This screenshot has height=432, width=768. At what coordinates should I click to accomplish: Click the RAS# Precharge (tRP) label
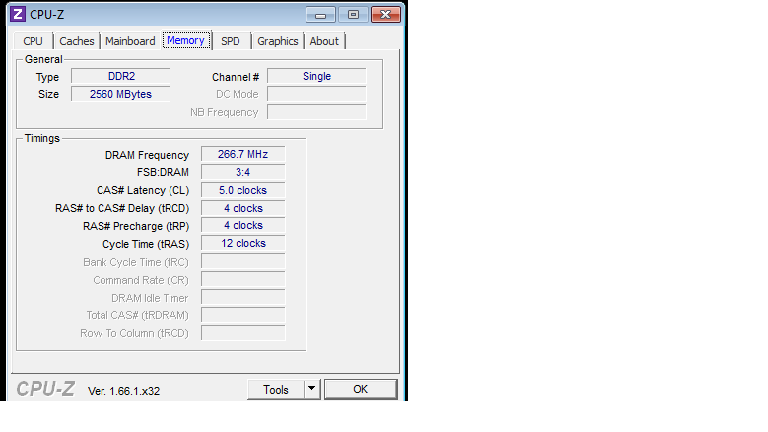pos(136,226)
